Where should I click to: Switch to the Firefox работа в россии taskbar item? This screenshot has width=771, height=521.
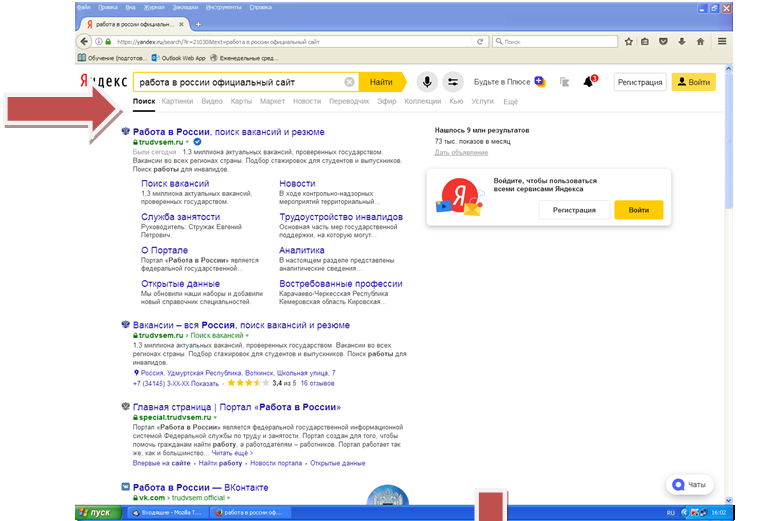[250, 513]
